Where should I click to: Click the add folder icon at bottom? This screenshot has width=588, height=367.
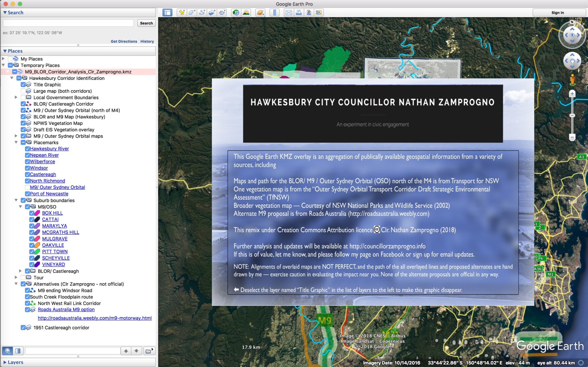(149, 351)
